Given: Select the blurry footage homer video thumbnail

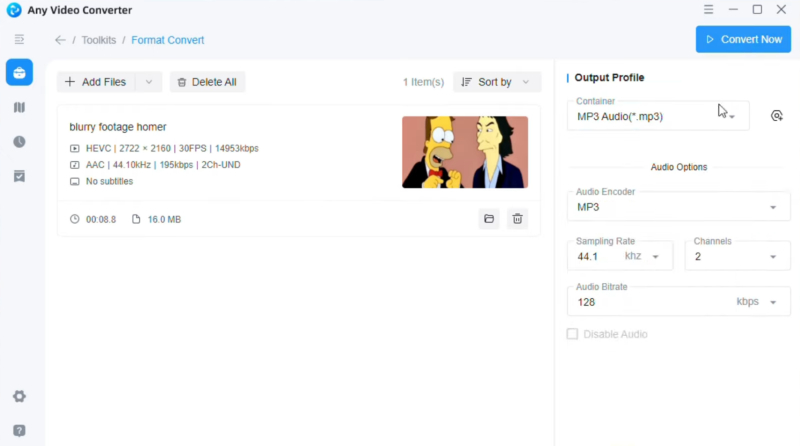Looking at the screenshot, I should [465, 152].
